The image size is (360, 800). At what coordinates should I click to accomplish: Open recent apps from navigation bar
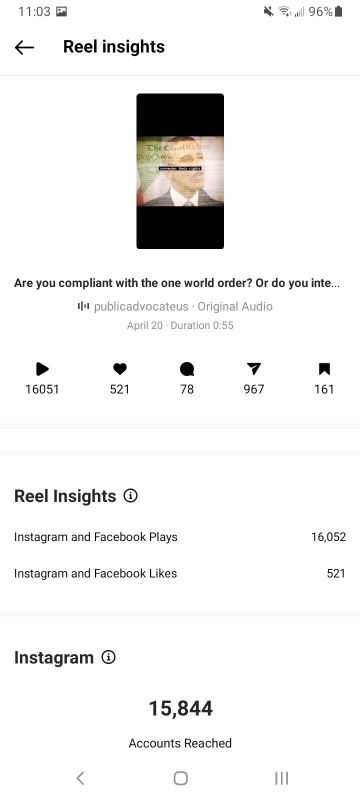pyautogui.click(x=281, y=778)
